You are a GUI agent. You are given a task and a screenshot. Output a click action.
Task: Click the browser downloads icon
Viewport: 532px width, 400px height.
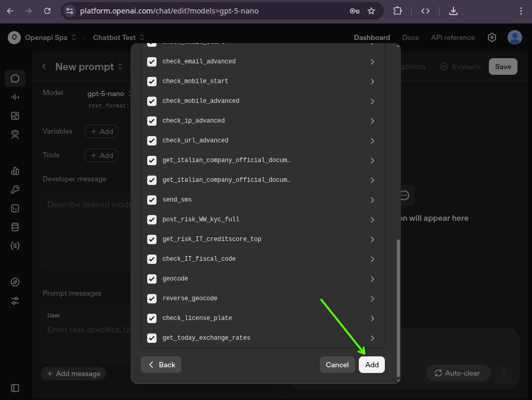click(x=453, y=11)
